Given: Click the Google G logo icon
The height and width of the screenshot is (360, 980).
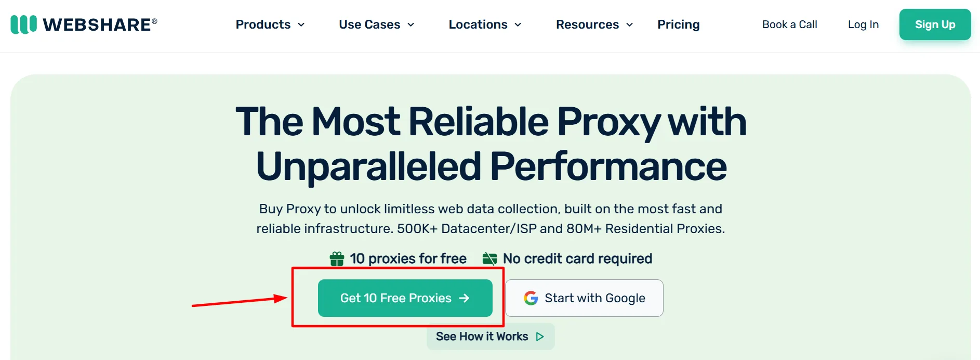Looking at the screenshot, I should [x=531, y=298].
